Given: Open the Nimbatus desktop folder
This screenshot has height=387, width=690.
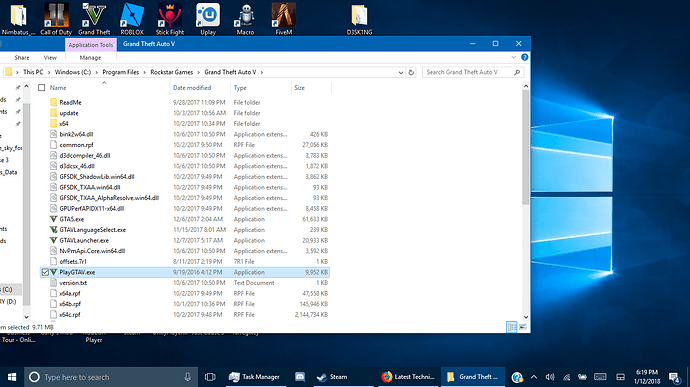Looking at the screenshot, I should (18, 19).
